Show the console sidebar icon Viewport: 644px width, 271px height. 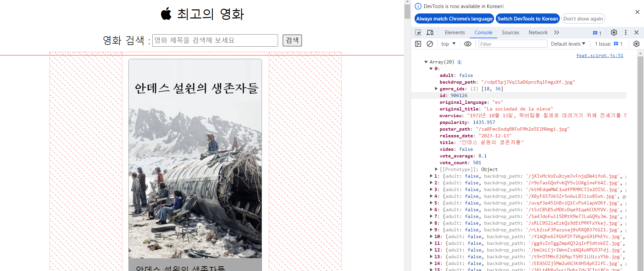tap(418, 44)
